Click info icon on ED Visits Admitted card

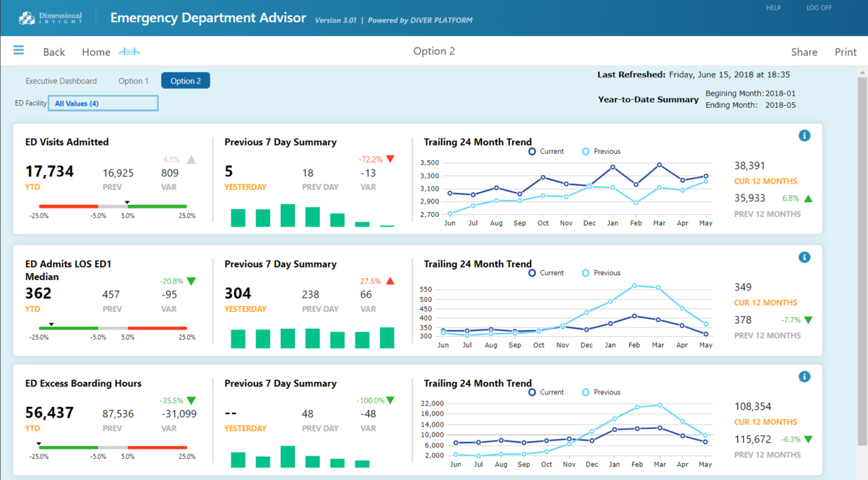coord(804,136)
